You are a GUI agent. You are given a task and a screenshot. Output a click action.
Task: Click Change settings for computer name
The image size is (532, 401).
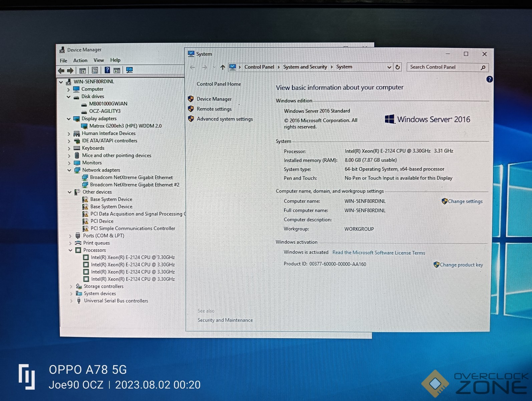pos(465,201)
